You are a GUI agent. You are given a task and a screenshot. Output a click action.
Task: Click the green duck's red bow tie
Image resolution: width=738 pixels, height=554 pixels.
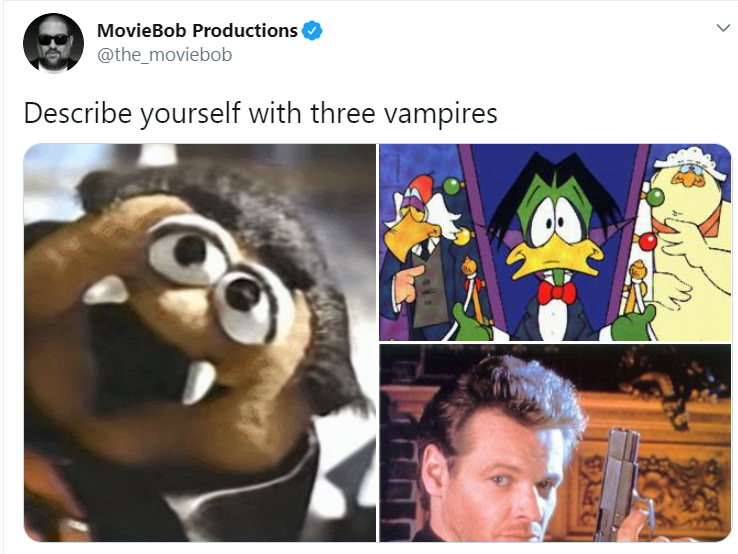tap(557, 292)
